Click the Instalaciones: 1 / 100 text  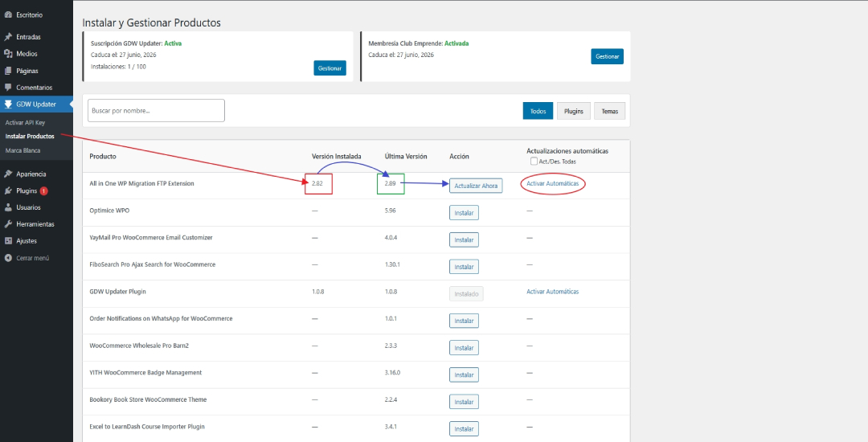[118, 67]
